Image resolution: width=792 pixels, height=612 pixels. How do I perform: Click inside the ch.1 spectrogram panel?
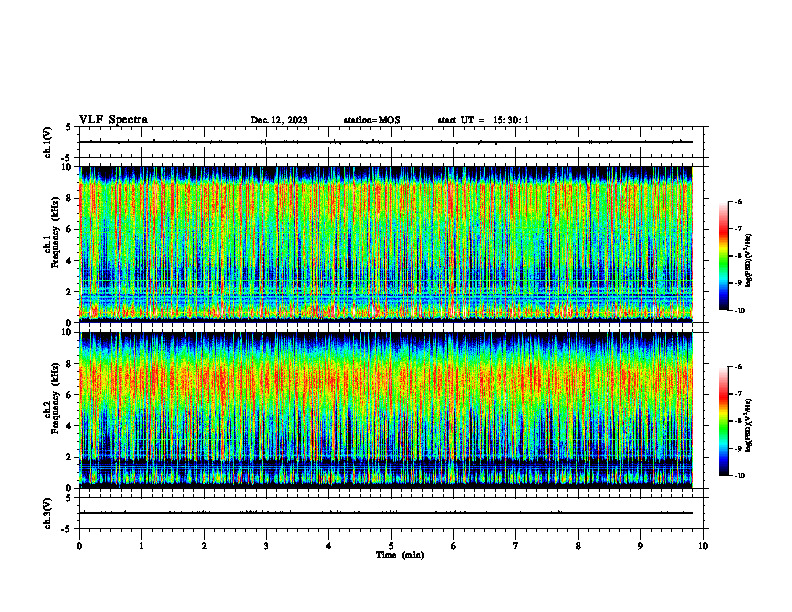(x=386, y=244)
